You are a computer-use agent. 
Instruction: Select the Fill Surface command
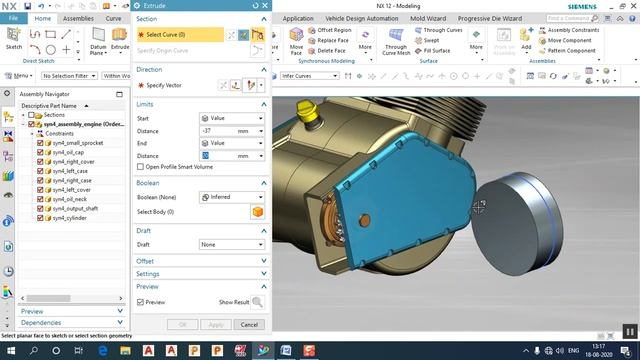(x=432, y=51)
